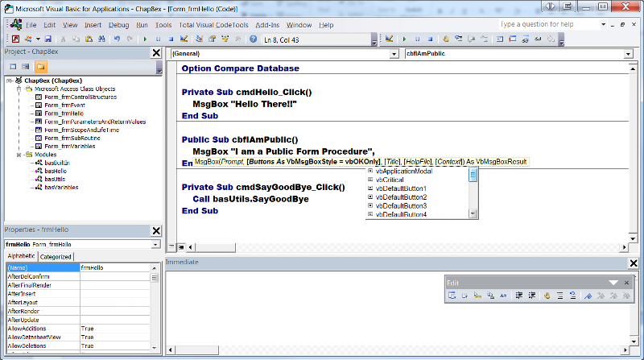This screenshot has width=644, height=360.
Task: Click Complete Word icon in the Edit toolbar
Action: click(x=503, y=296)
